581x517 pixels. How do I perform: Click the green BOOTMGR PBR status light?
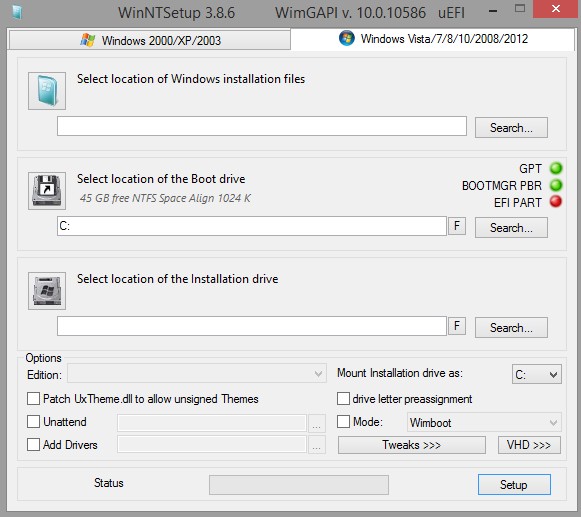click(x=556, y=185)
